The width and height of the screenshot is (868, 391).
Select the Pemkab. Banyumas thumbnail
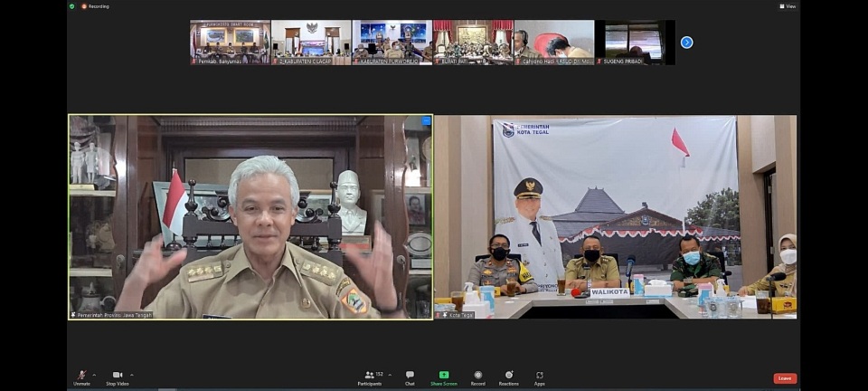click(231, 43)
